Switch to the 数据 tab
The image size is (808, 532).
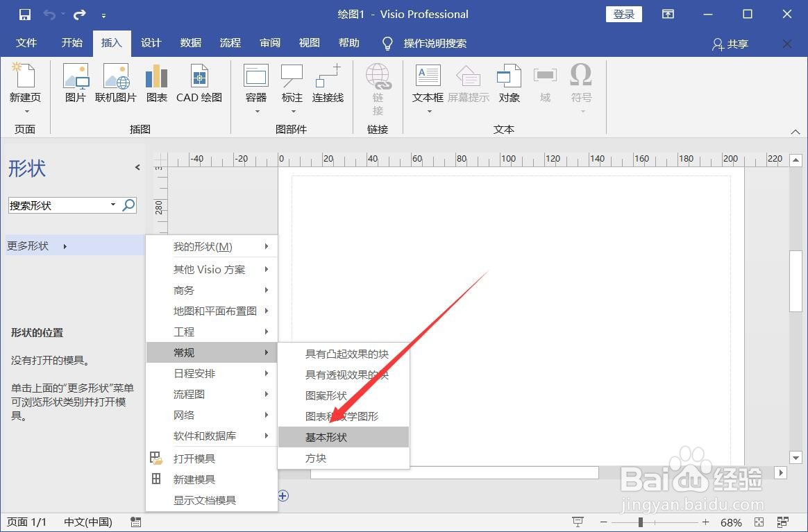click(191, 43)
